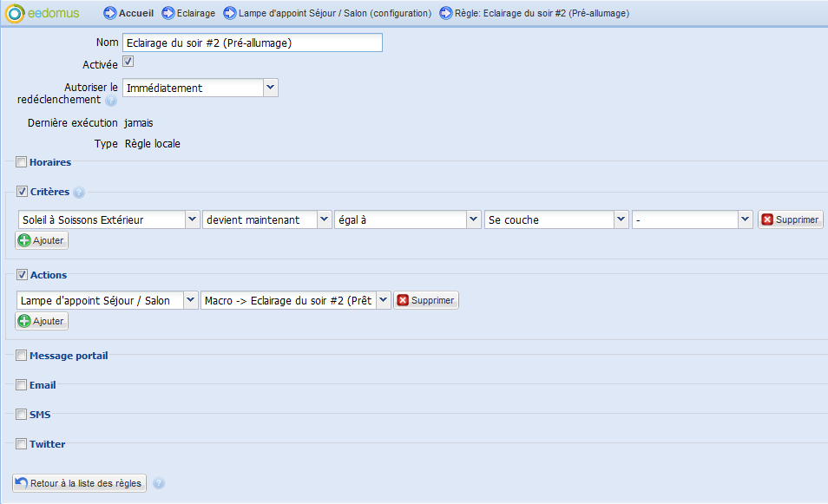
Task: Toggle the Twitter checkbox
Action: pos(22,444)
